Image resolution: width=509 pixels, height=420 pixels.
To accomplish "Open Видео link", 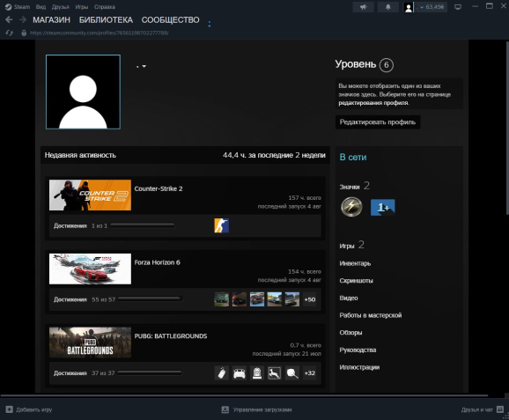I will point(349,298).
